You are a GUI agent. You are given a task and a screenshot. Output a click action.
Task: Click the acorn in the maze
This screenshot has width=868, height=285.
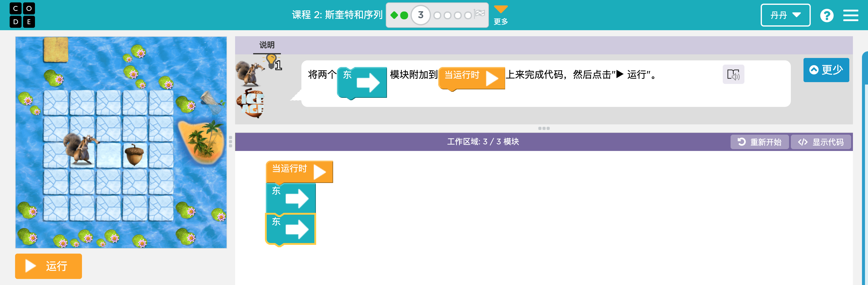click(x=134, y=155)
